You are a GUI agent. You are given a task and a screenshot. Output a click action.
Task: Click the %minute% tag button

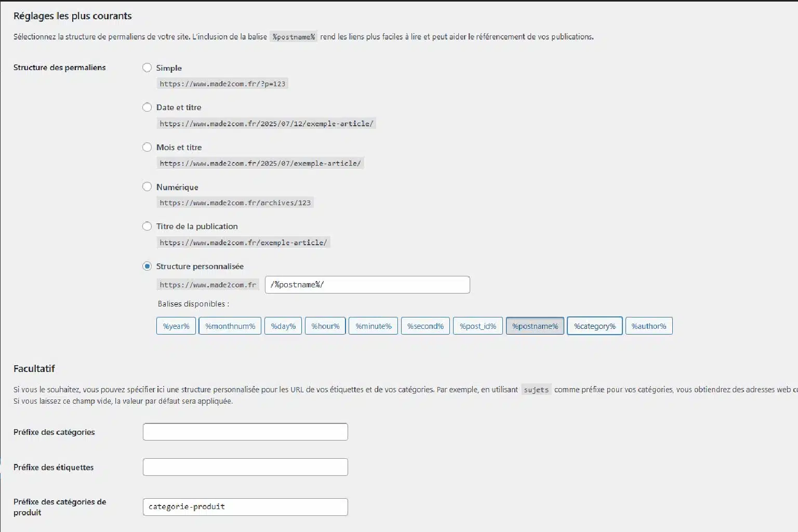point(374,326)
